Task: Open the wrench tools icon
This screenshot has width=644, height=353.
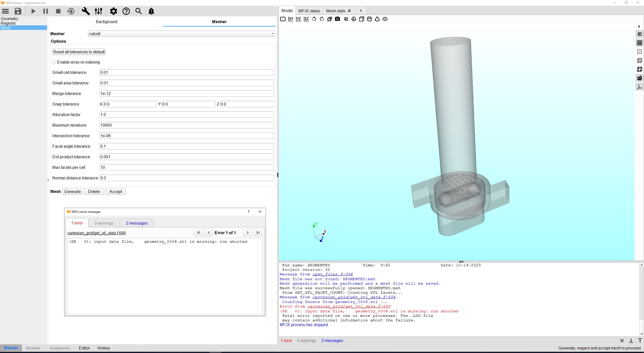Action: [86, 11]
